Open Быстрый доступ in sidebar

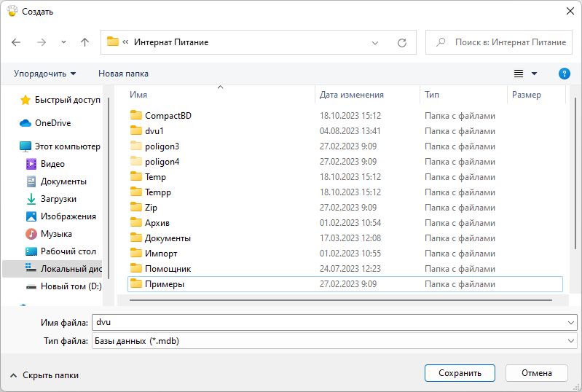tap(67, 100)
